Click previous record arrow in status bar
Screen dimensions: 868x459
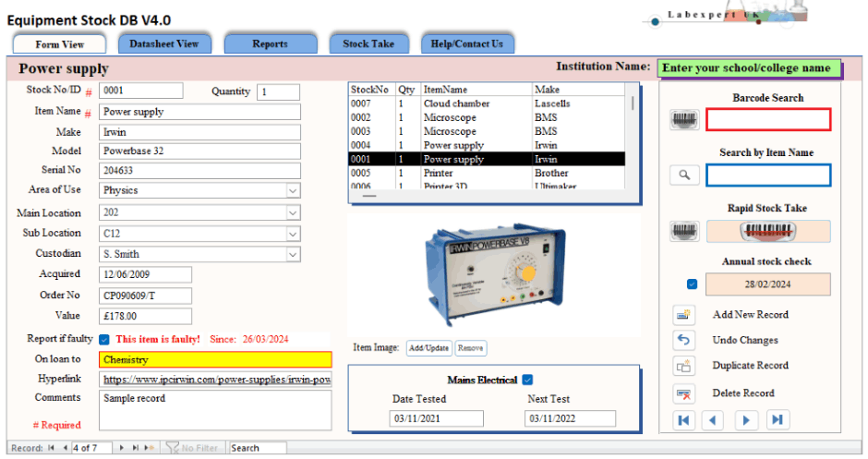[65, 447]
